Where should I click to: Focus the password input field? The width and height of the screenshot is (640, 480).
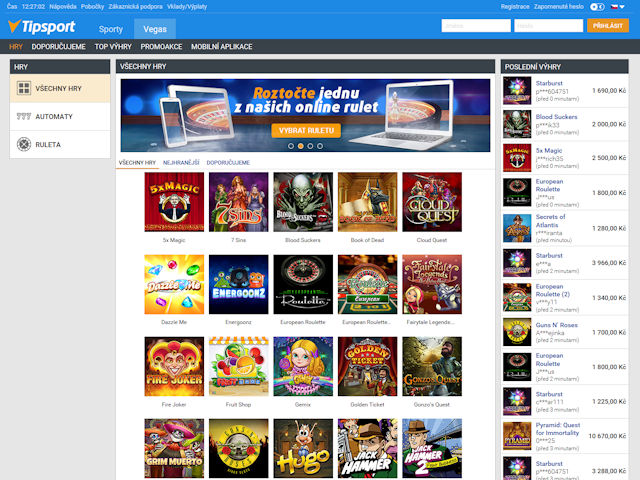(x=549, y=26)
